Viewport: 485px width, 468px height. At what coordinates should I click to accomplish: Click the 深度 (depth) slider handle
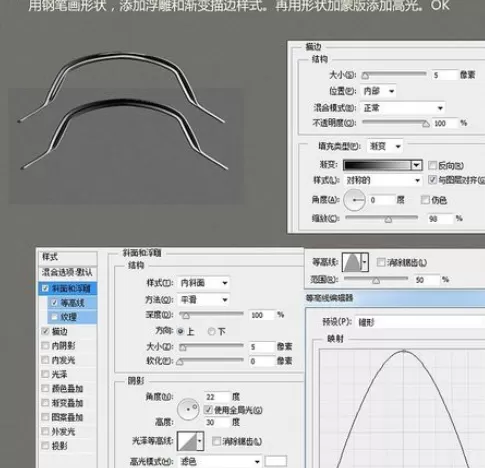186,316
